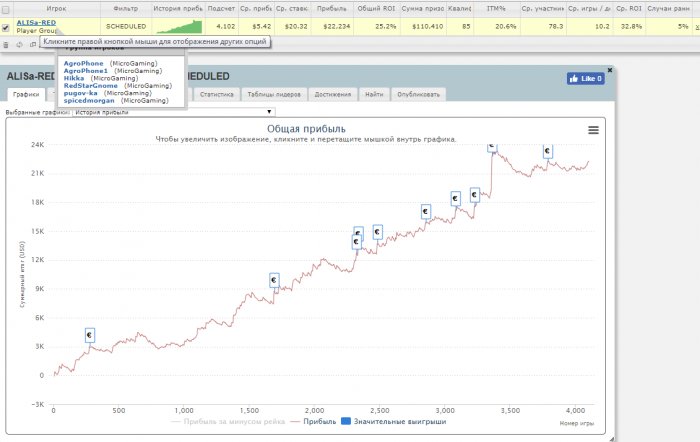The width and height of the screenshot is (700, 442).
Task: Click the euro win marker near game 300
Action: point(90,335)
